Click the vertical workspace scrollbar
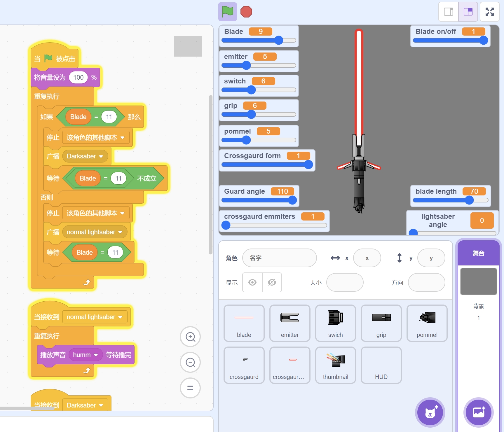 [211, 175]
